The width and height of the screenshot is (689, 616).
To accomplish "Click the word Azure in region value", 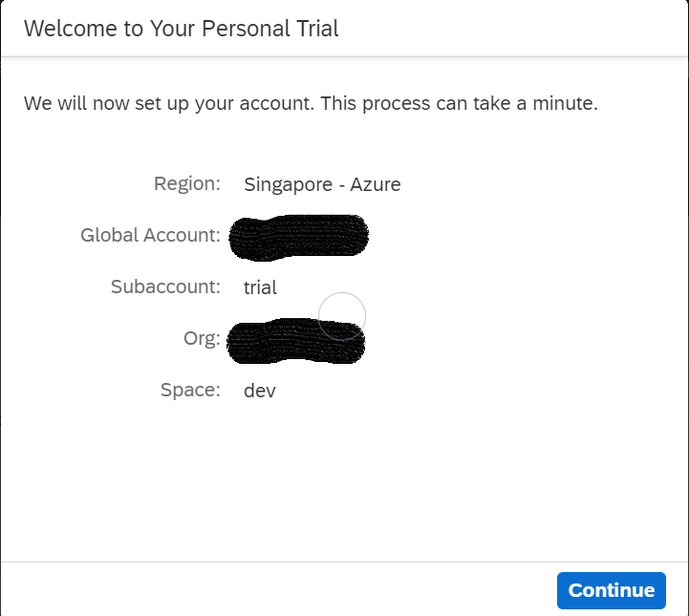I will pos(376,184).
